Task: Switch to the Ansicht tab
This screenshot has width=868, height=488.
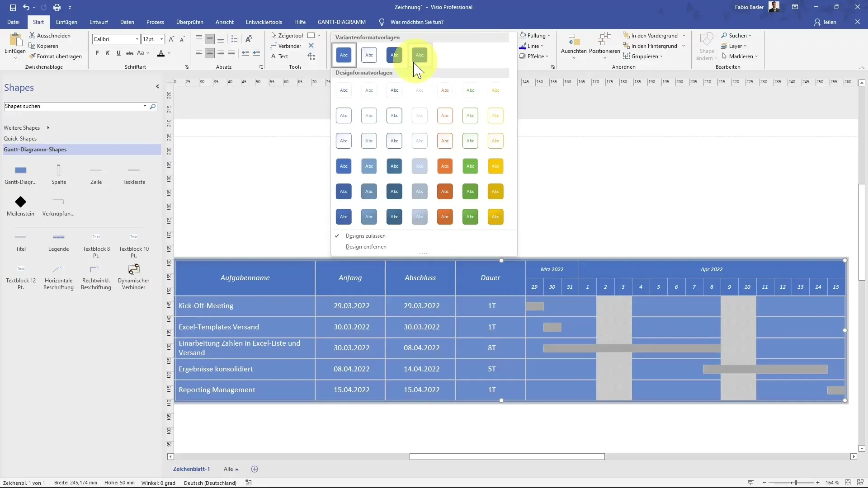Action: tap(225, 22)
